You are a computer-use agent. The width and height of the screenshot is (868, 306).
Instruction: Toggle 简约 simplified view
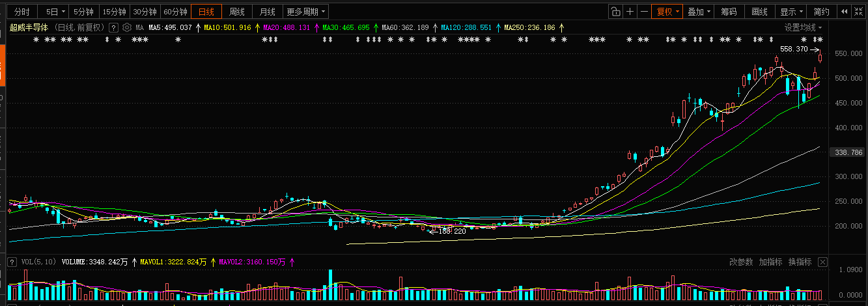coord(821,12)
